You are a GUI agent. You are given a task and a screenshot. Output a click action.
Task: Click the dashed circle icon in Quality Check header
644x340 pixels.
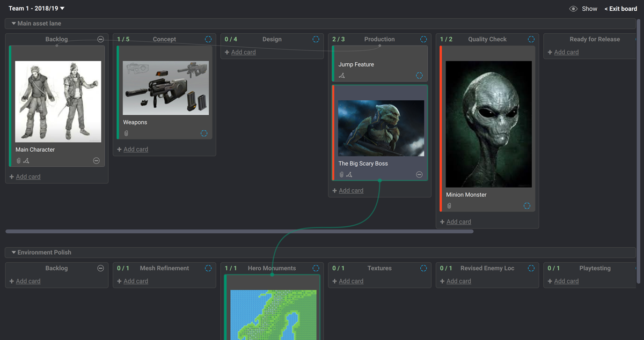pyautogui.click(x=531, y=39)
